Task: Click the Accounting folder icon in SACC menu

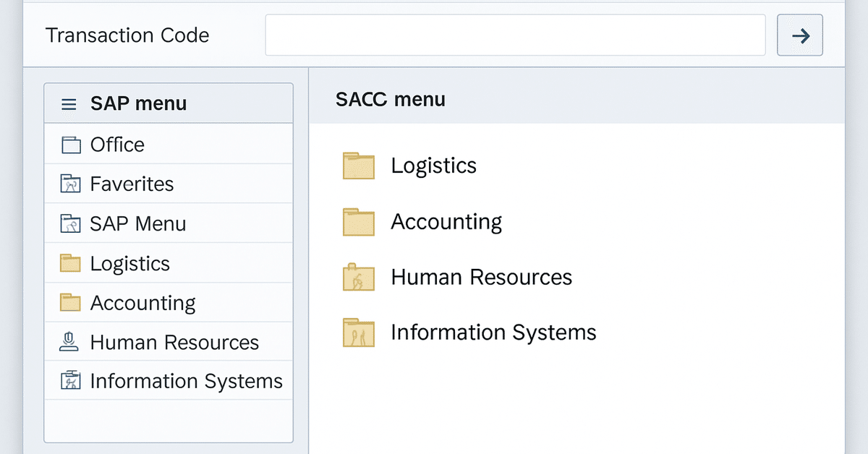Action: pos(357,222)
